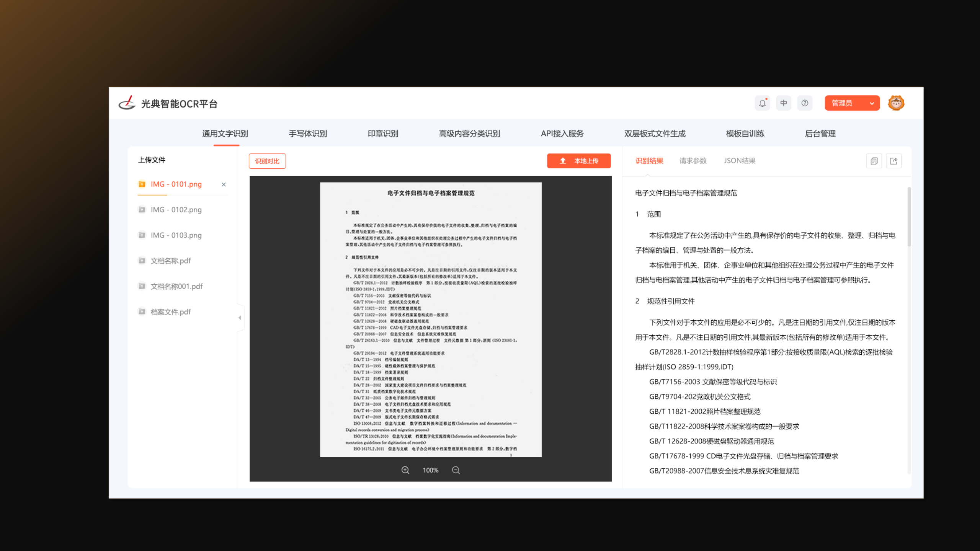Collapse the upload file sidebar panel
Viewport: 980px width, 551px height.
pyautogui.click(x=240, y=317)
